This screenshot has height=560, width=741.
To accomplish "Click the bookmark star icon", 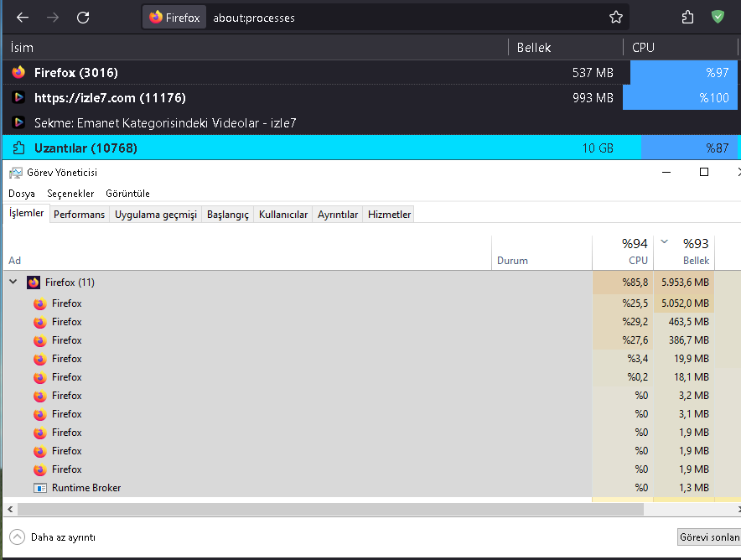I will point(616,17).
